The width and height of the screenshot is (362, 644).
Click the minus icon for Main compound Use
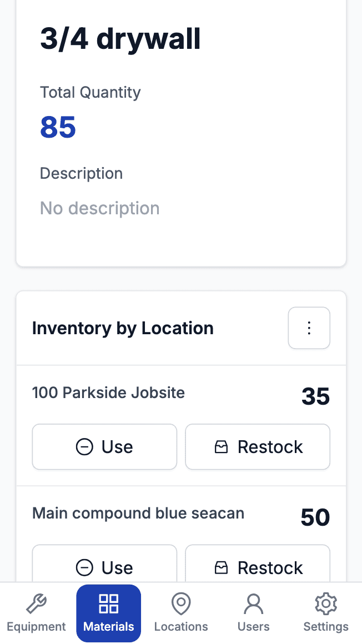click(x=84, y=567)
